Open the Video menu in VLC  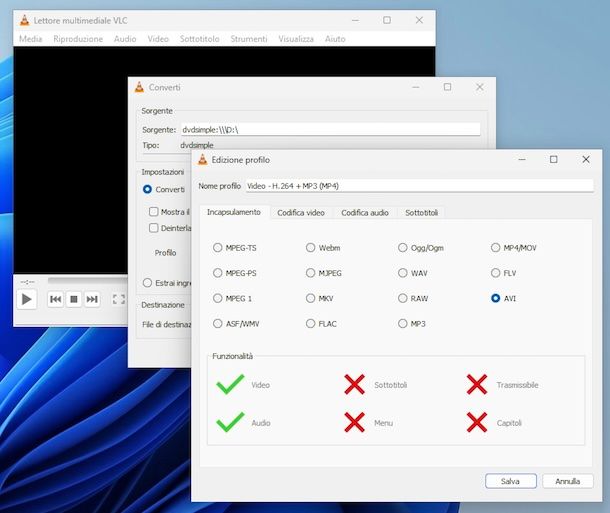coord(158,39)
